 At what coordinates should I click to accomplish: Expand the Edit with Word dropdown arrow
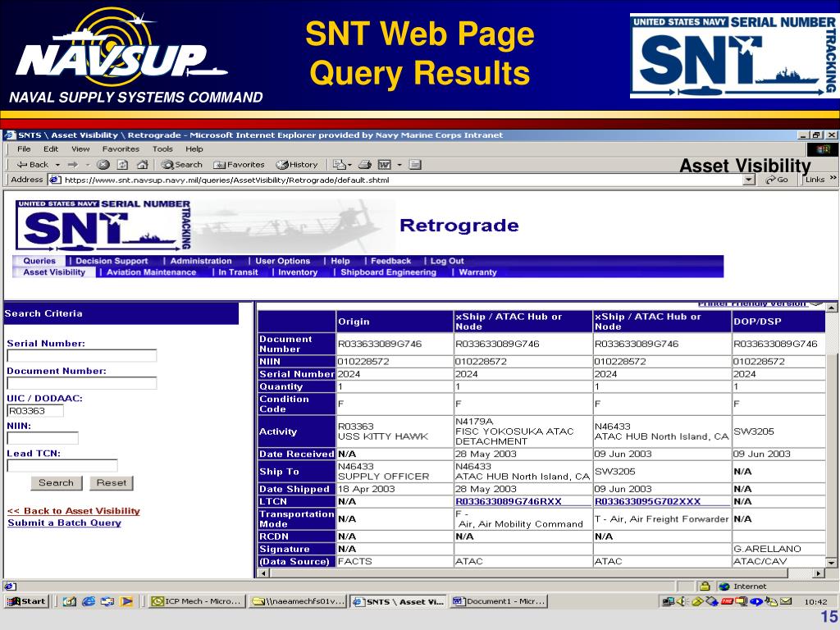[x=399, y=164]
